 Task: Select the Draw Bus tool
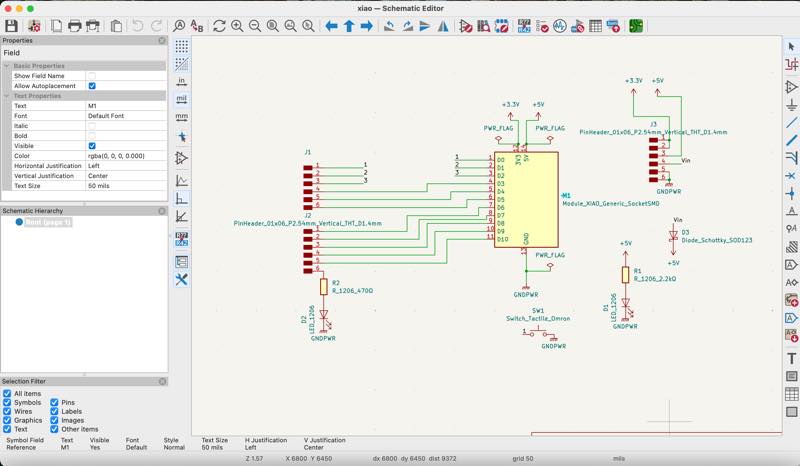coord(791,140)
